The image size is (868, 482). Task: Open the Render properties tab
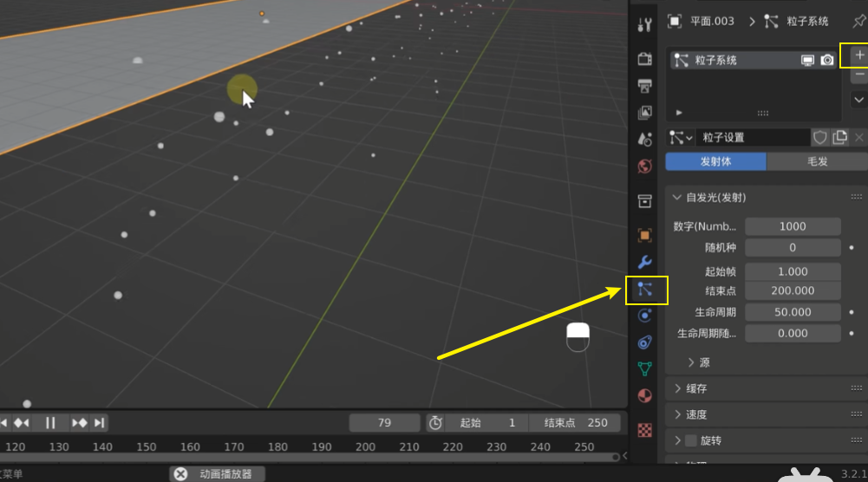(x=644, y=59)
